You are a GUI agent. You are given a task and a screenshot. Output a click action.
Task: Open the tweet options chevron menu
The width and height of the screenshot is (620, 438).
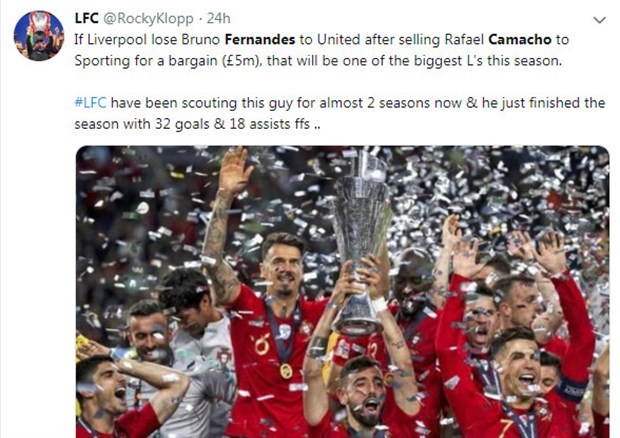(x=599, y=20)
